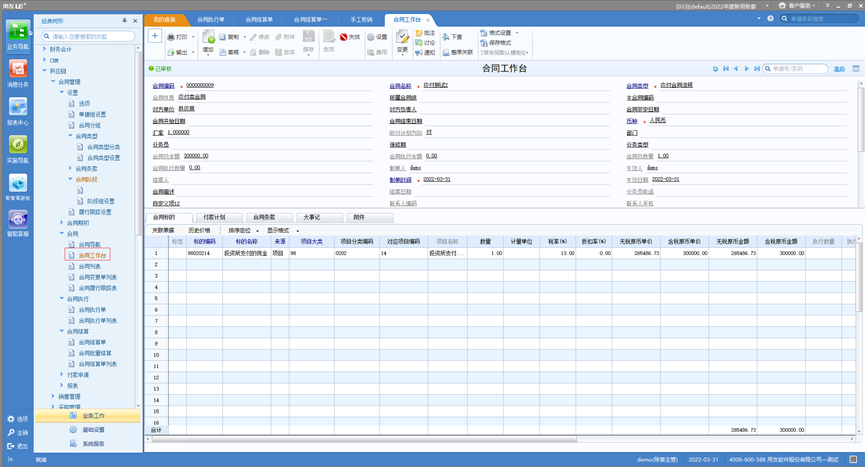Click the 草稿 draft toolbar button

[x=229, y=52]
